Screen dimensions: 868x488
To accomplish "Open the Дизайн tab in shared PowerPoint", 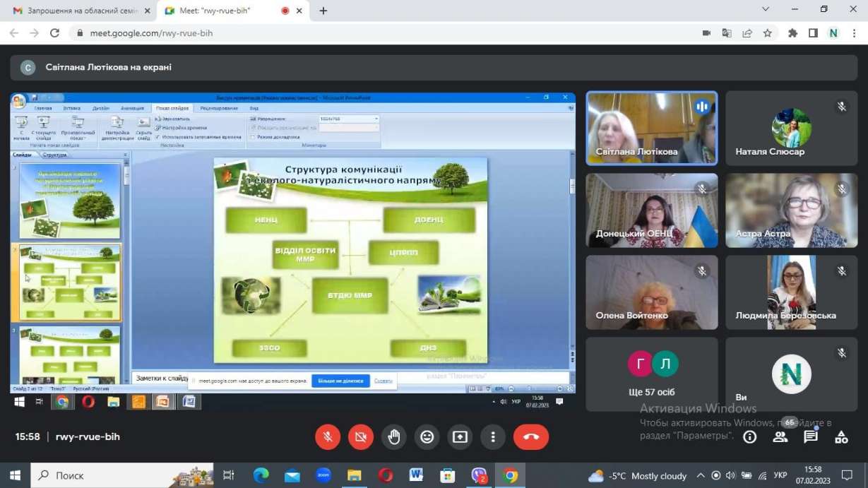I will click(x=101, y=108).
